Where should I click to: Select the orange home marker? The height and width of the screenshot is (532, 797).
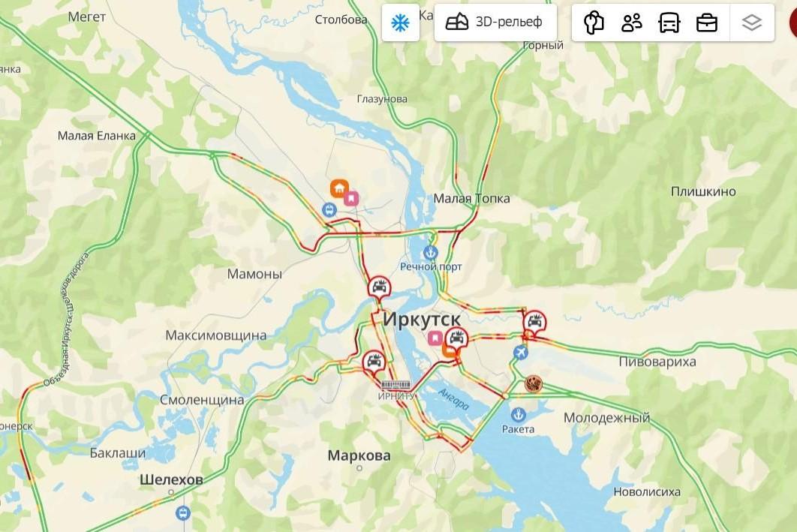coord(339,188)
